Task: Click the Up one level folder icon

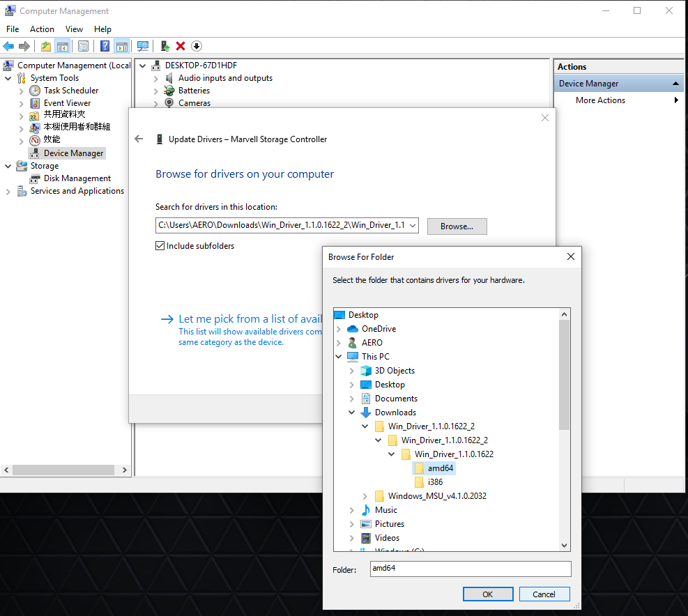Action: click(x=46, y=46)
